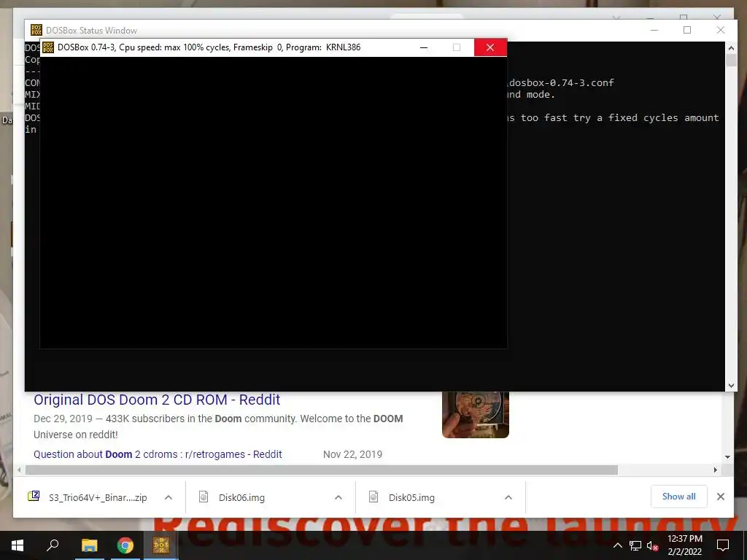747x560 pixels.
Task: Click DOSBox Status Window title icon
Action: tap(36, 30)
